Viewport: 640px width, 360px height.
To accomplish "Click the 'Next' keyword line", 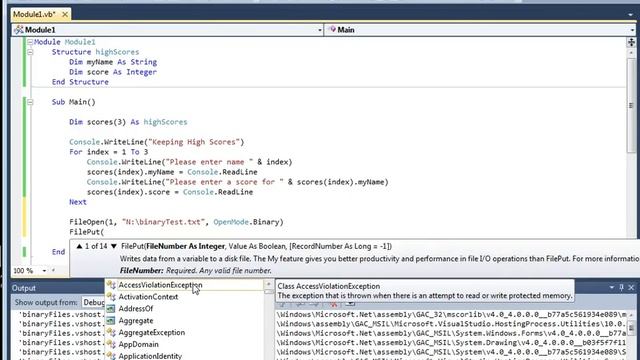I will pyautogui.click(x=78, y=202).
